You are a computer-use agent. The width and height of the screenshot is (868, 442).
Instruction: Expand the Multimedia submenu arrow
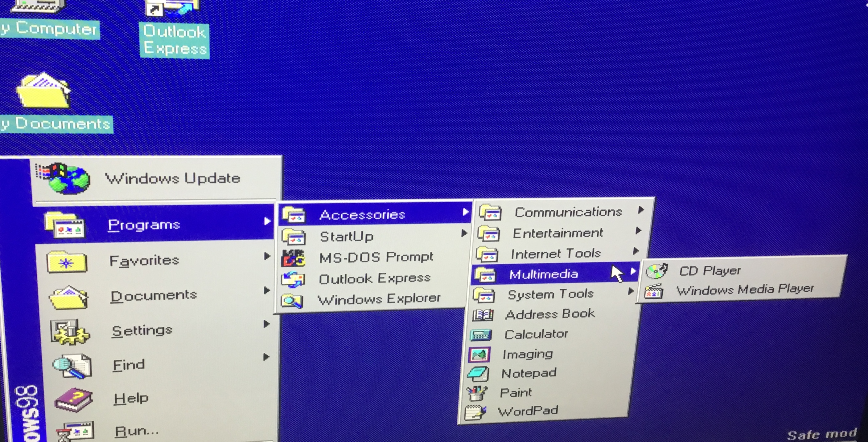tap(633, 271)
